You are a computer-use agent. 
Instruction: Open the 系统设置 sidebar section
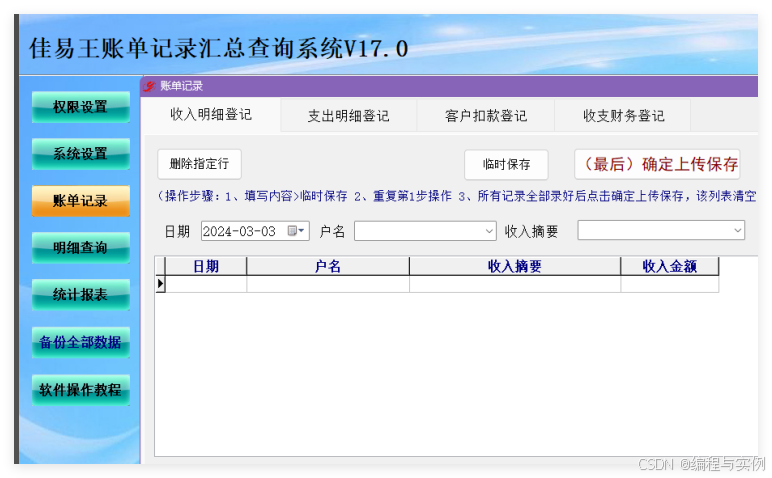pyautogui.click(x=81, y=154)
